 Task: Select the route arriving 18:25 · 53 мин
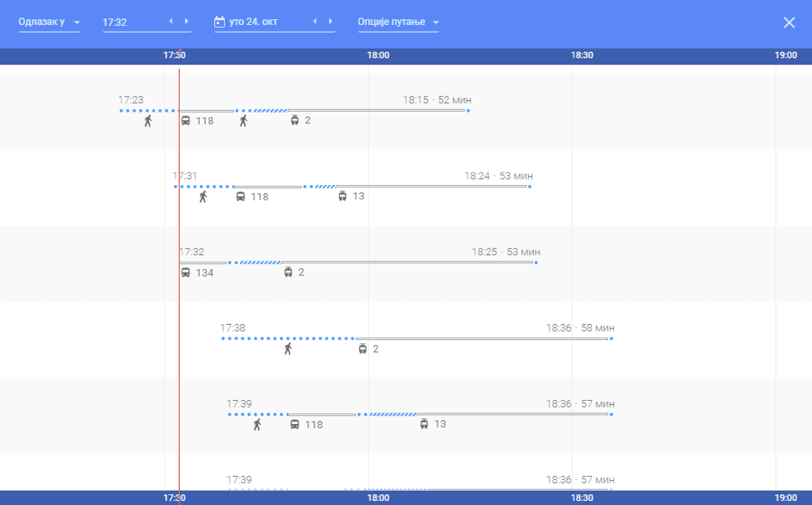506,252
